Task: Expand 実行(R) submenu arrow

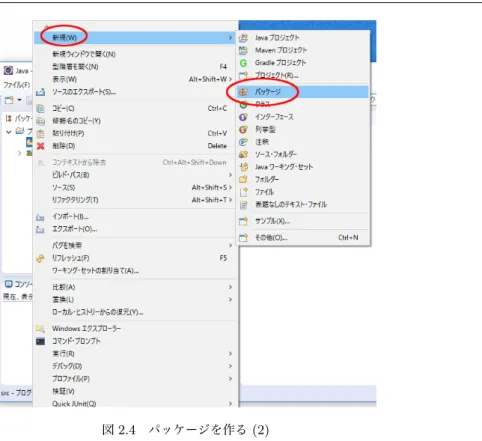Action: [x=230, y=354]
